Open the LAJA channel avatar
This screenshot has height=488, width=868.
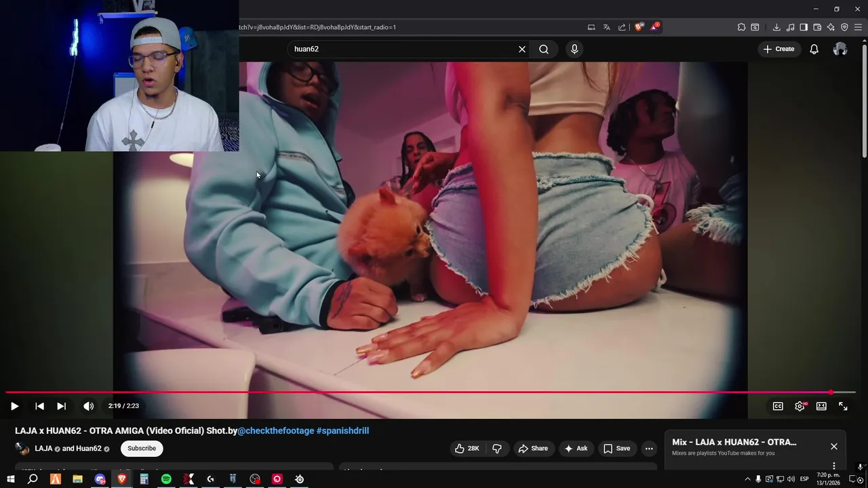click(22, 448)
